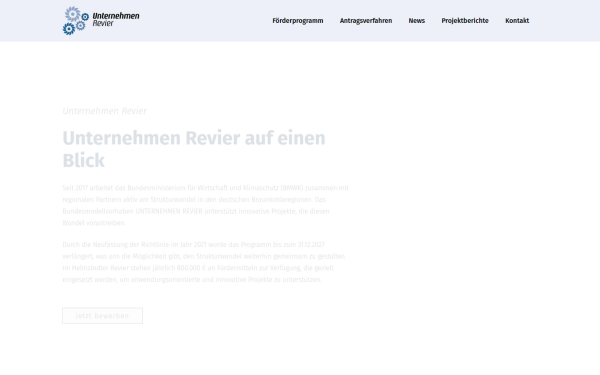This screenshot has width=600, height=375.
Task: Open the Förderprogramm menu item
Action: point(298,21)
